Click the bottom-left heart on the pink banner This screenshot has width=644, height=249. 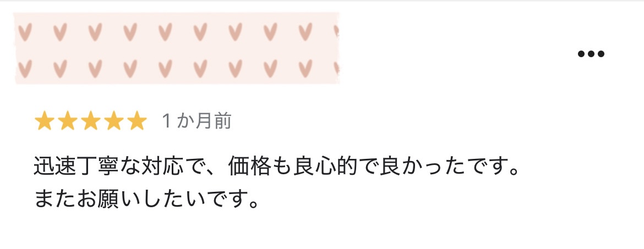25,69
